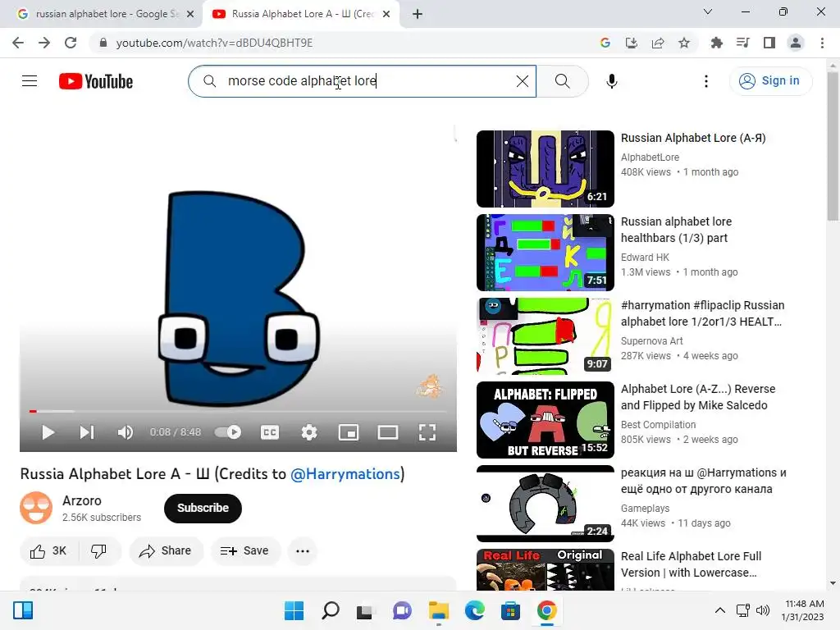Subscribe to Arzoro channel
Viewport: 840px width, 630px height.
click(203, 508)
